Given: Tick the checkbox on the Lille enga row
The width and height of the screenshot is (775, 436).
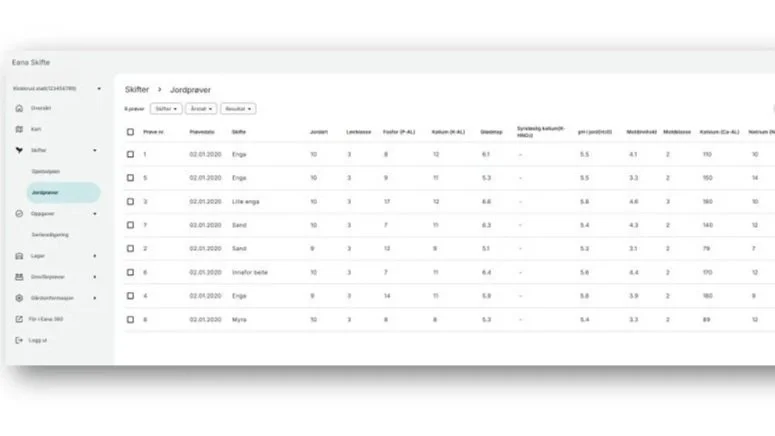Looking at the screenshot, I should (x=130, y=202).
